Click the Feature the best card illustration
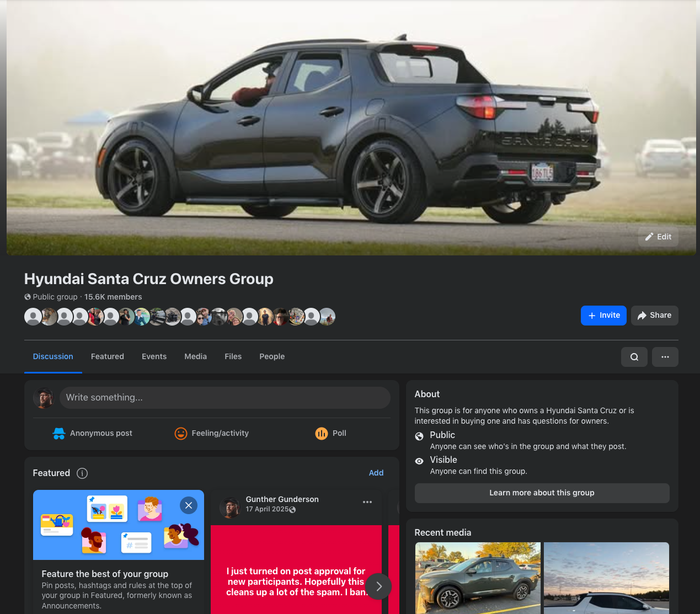The height and width of the screenshot is (614, 700). 119,525
